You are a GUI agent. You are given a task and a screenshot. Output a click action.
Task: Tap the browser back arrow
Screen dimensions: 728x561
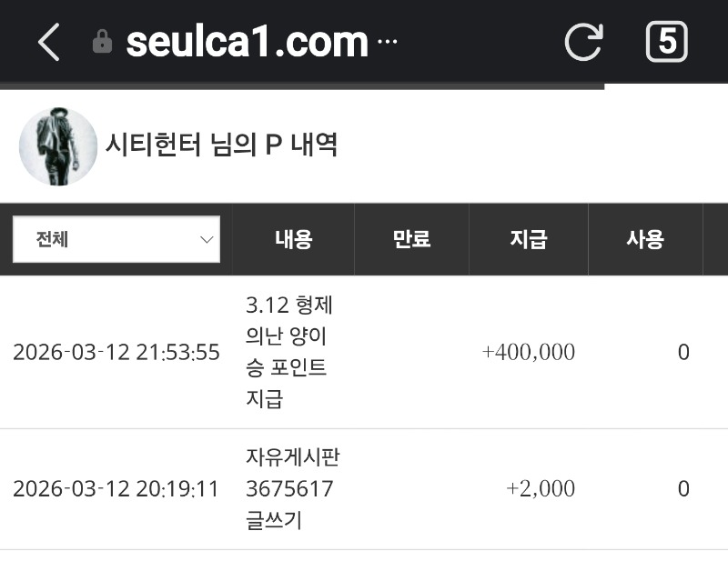click(x=48, y=42)
